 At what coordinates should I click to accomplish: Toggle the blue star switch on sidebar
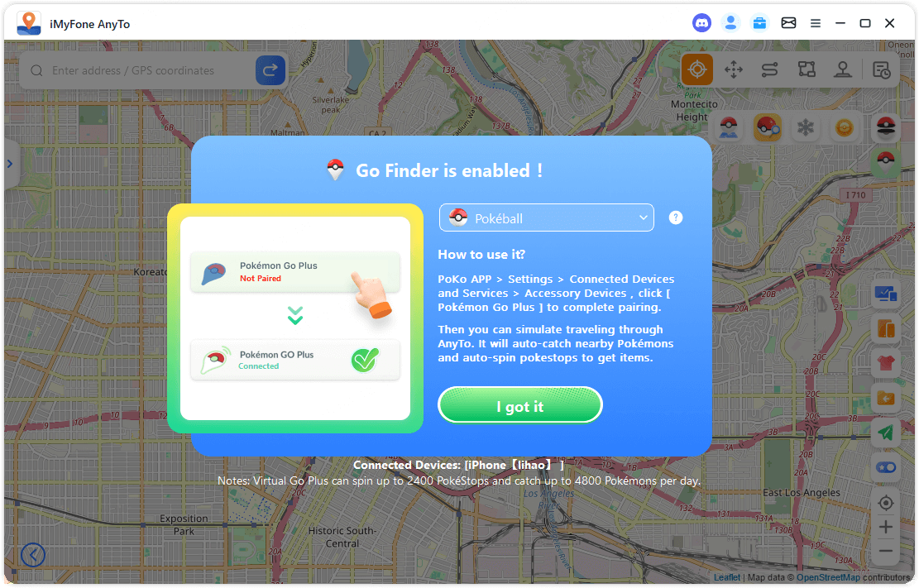coord(886,467)
